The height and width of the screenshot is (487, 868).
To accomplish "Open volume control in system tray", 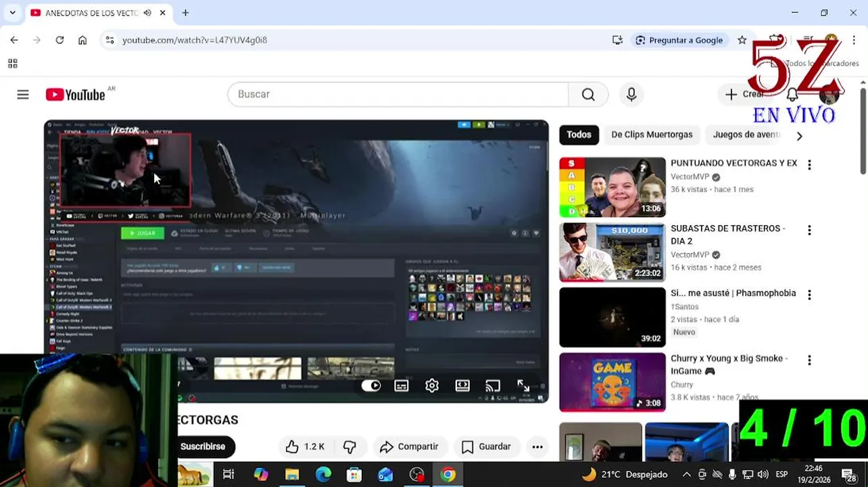I will [763, 475].
